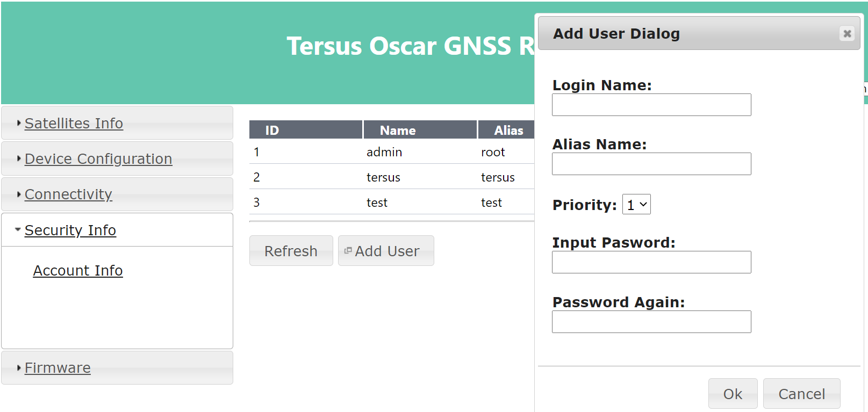Click the new-window icon on Add User

(348, 250)
